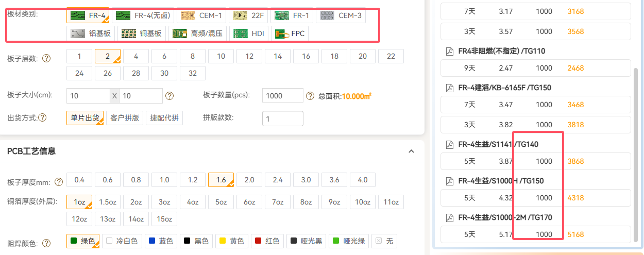Select the 2oz copper foil thickness
The image size is (644, 255).
coord(136,202)
